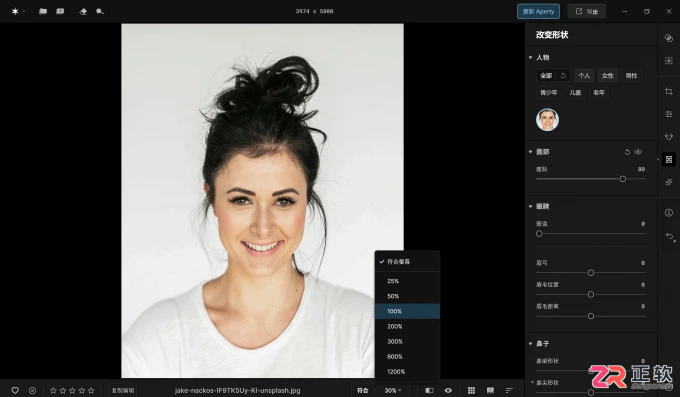Toggle the 老年 people filter
The width and height of the screenshot is (680, 397).
599,92
